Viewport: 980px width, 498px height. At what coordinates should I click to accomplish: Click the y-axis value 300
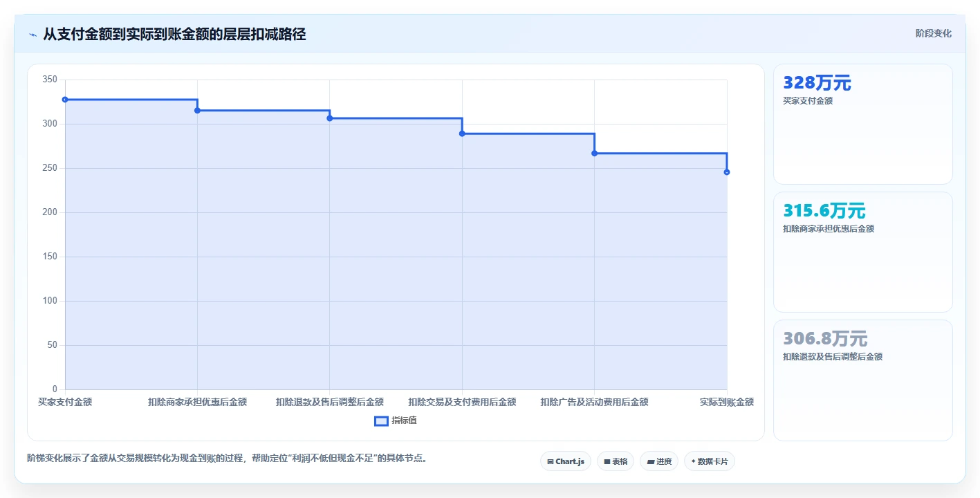(50, 124)
